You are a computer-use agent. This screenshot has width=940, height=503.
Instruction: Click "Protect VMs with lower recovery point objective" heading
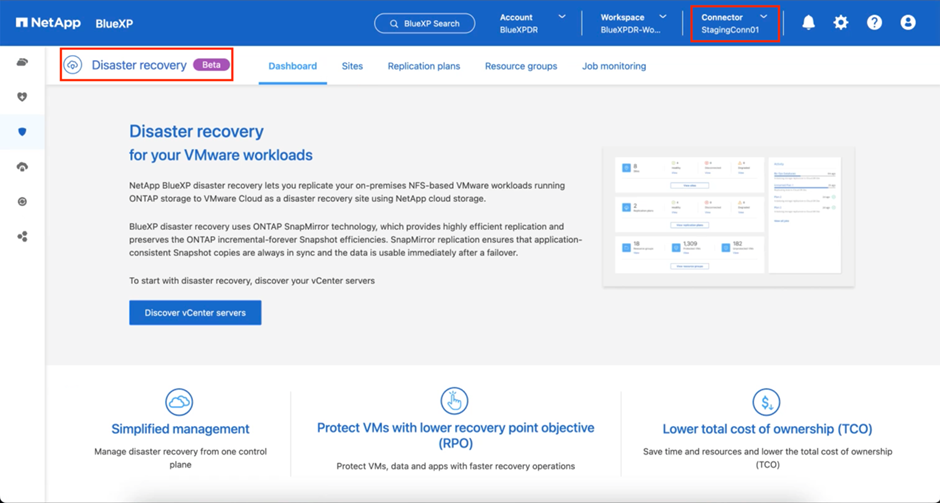click(x=456, y=436)
